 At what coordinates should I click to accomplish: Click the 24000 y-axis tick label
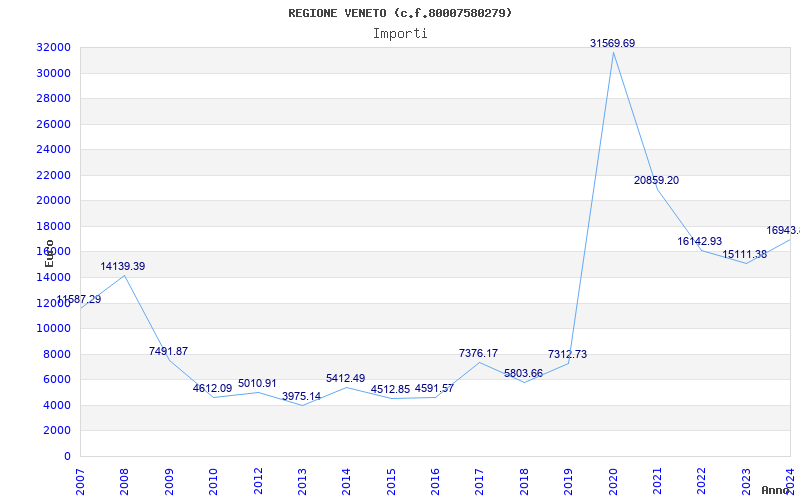point(53,149)
